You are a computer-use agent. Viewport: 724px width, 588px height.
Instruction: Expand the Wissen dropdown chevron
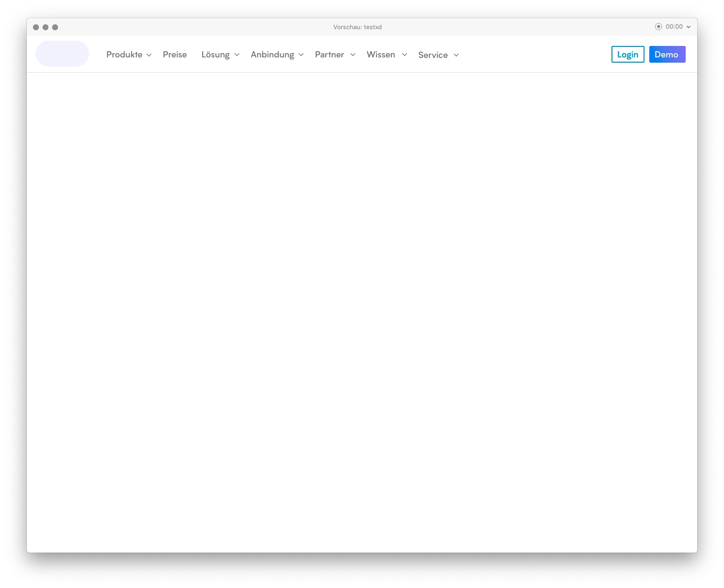[405, 55]
